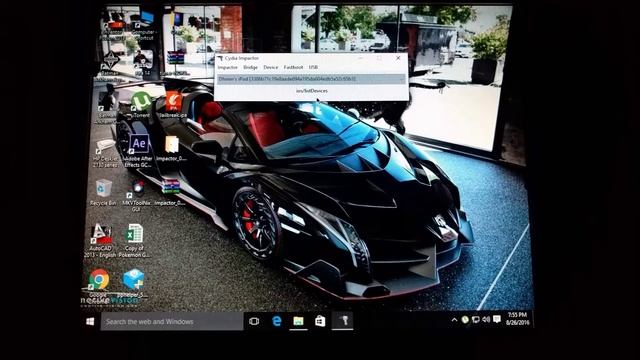
Task: Select the Copy of Pokemon Excel file
Action: (134, 240)
